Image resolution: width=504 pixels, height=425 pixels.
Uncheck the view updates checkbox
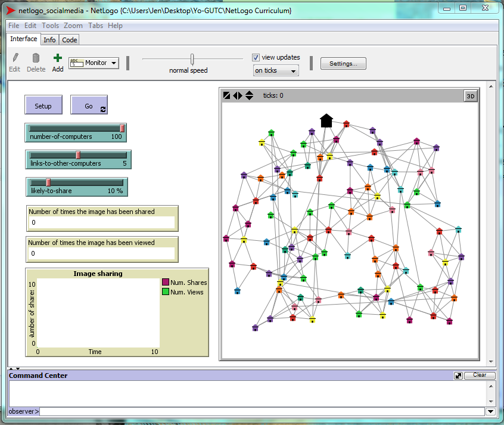coord(256,58)
